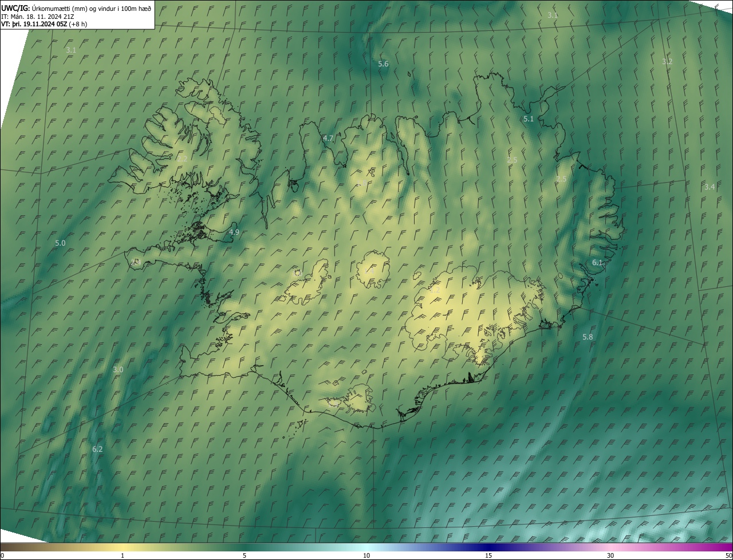The image size is (733, 560).
Task: Click the 6.2 value label
Action: pyautogui.click(x=97, y=449)
